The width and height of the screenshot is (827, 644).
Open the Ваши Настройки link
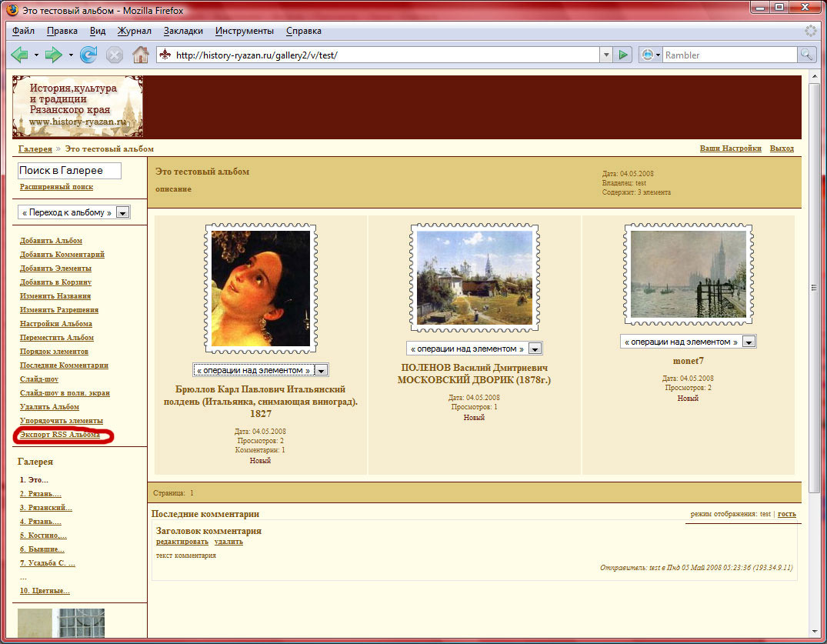731,148
